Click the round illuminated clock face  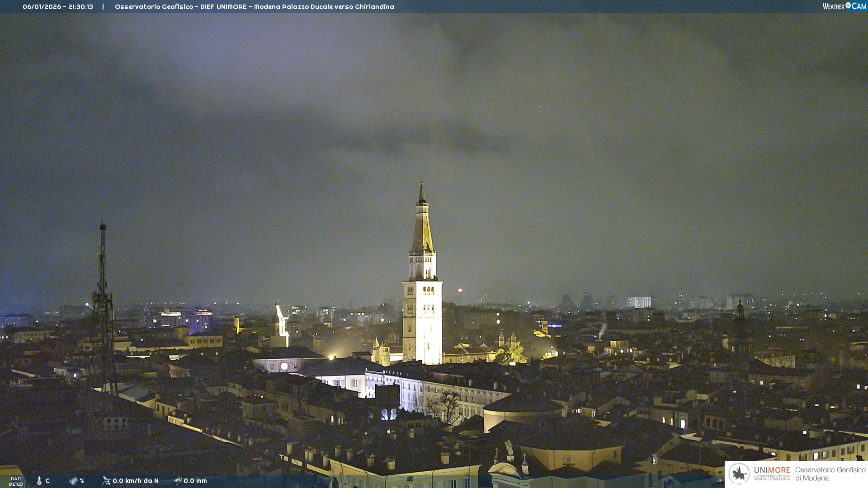click(x=284, y=366)
